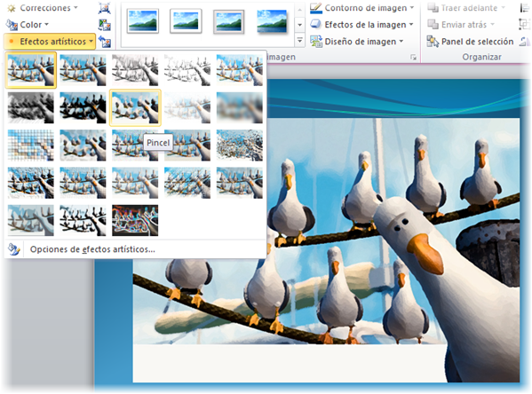The image size is (532, 394).
Task: Apply the blur artistic effect thumbnail
Action: tap(240, 108)
